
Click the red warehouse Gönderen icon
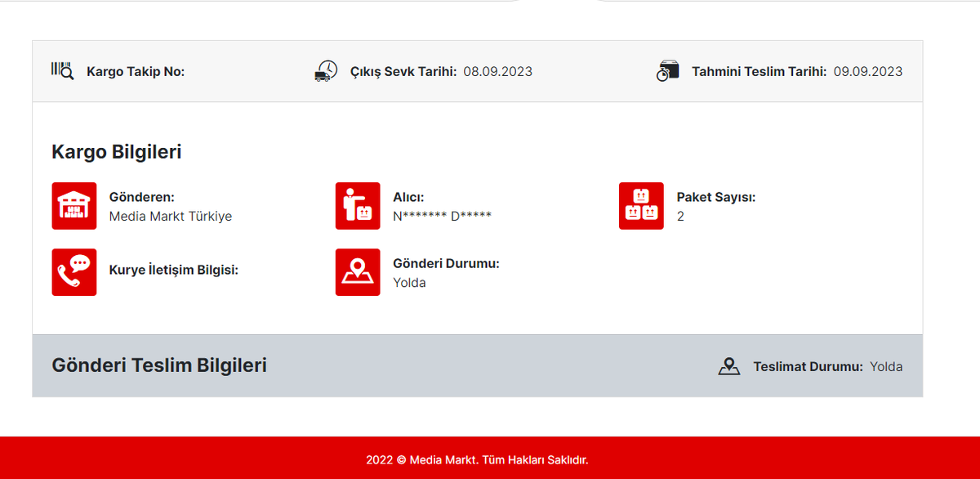(74, 206)
